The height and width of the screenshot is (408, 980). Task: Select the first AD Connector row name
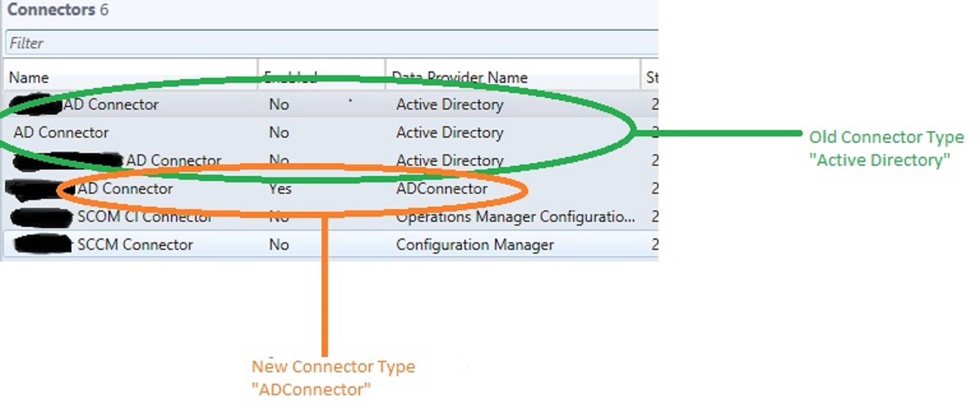tap(110, 105)
